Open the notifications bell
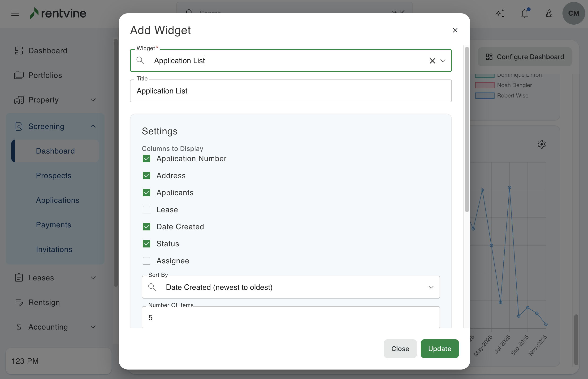 click(525, 13)
